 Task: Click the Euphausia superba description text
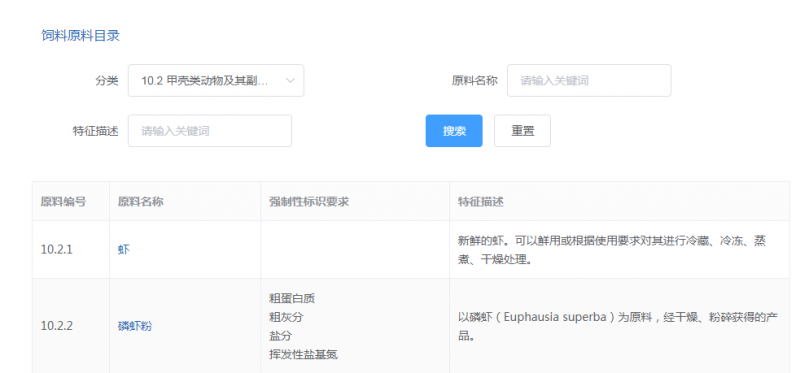pos(617,327)
